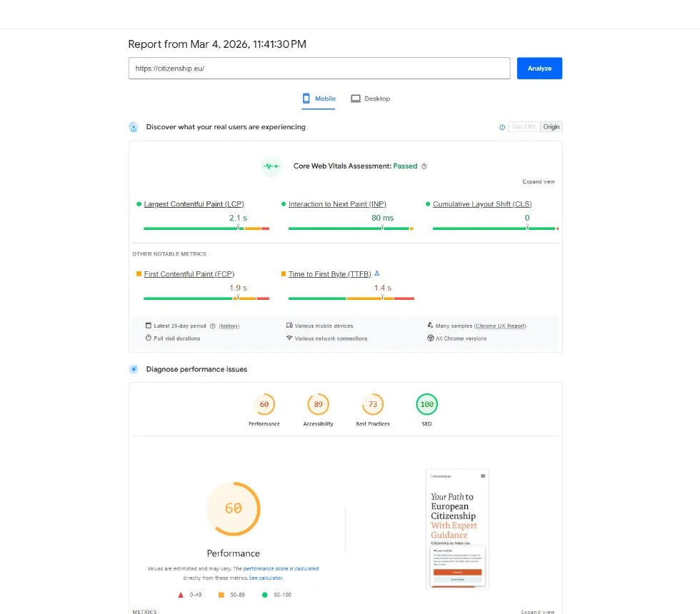Screen dimensions: 700x614
Task: Click the warning triangle beside Time to First Byte
Action: (376, 273)
